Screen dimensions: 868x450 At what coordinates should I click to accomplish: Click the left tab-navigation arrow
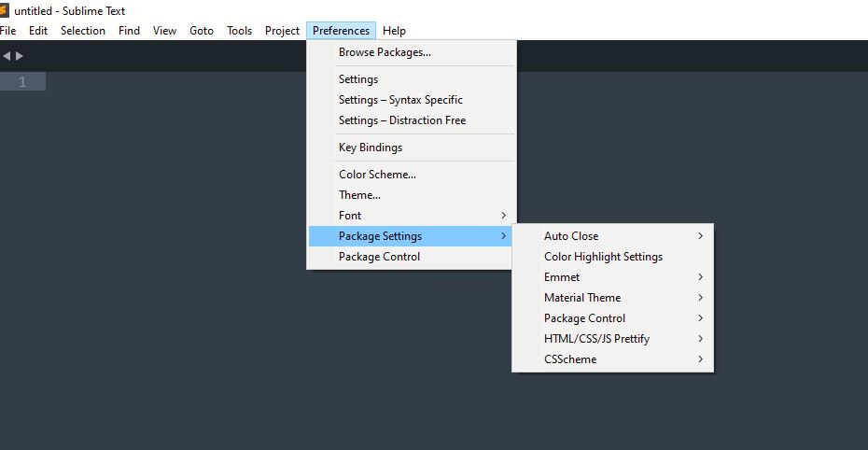(x=7, y=56)
